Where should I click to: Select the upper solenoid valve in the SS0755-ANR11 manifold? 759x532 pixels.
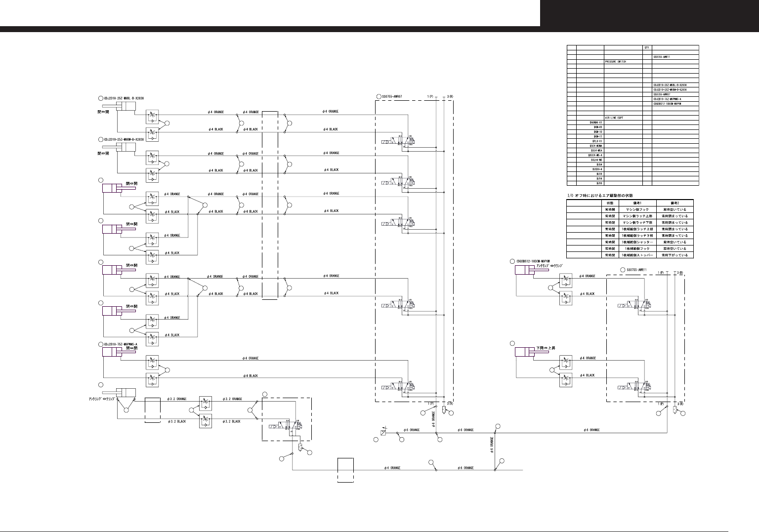pyautogui.click(x=634, y=305)
